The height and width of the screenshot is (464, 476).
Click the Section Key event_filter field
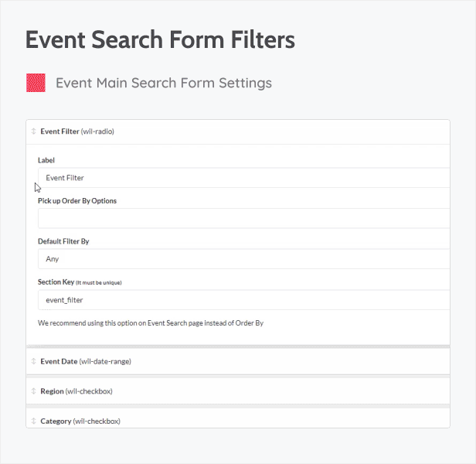pyautogui.click(x=243, y=299)
